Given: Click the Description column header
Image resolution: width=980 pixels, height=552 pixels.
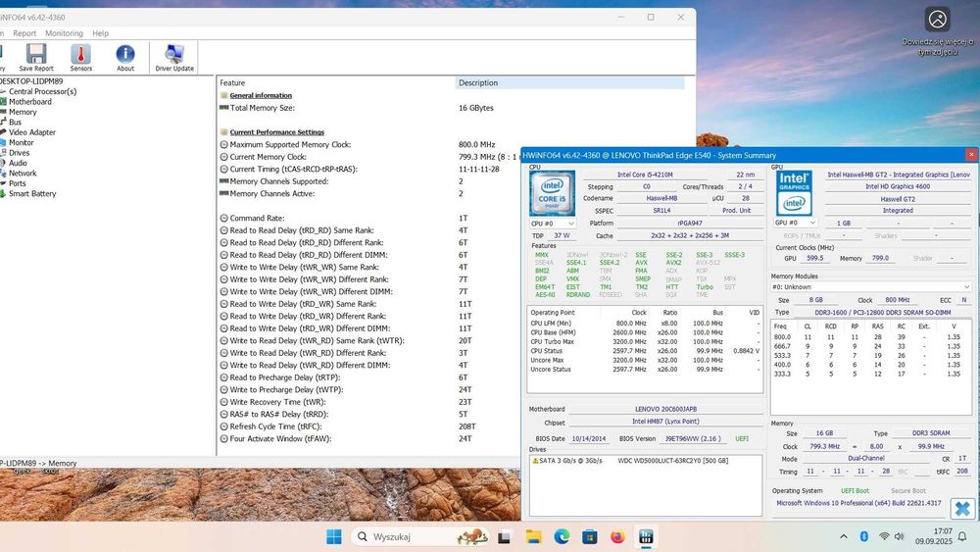Looking at the screenshot, I should point(478,83).
